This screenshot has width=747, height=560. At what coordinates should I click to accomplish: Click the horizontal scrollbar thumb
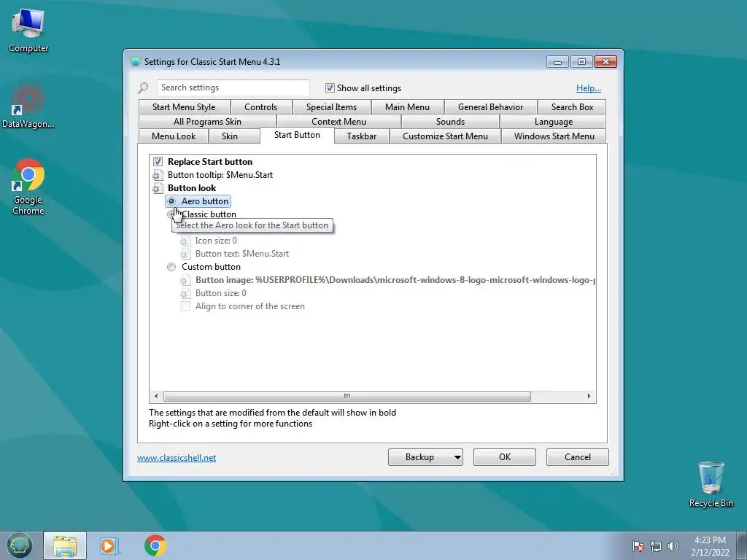click(347, 396)
